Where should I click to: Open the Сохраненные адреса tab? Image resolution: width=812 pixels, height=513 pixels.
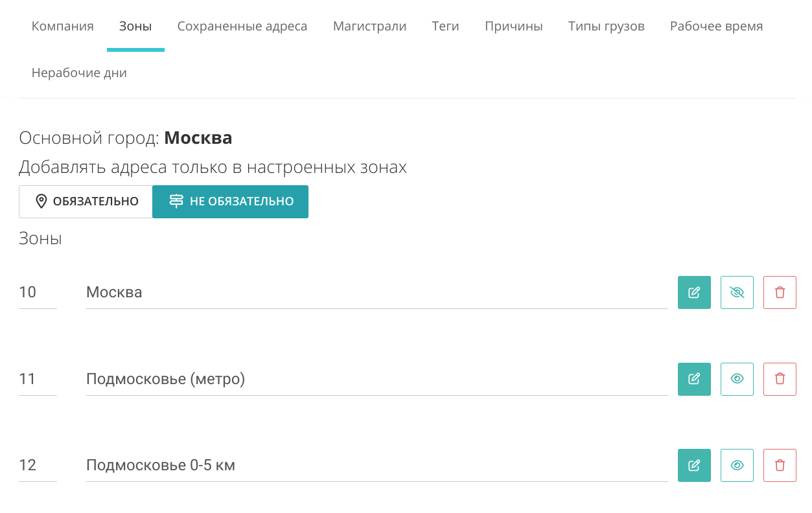pos(242,27)
